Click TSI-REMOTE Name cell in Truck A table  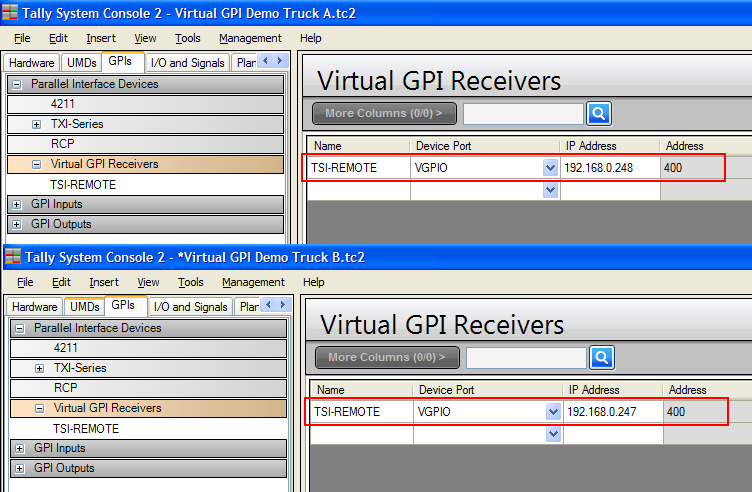(x=358, y=168)
